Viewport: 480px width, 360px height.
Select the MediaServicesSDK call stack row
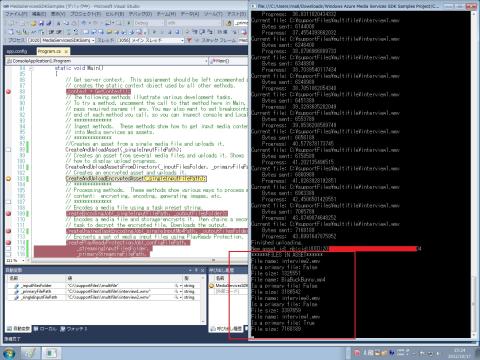(x=229, y=286)
